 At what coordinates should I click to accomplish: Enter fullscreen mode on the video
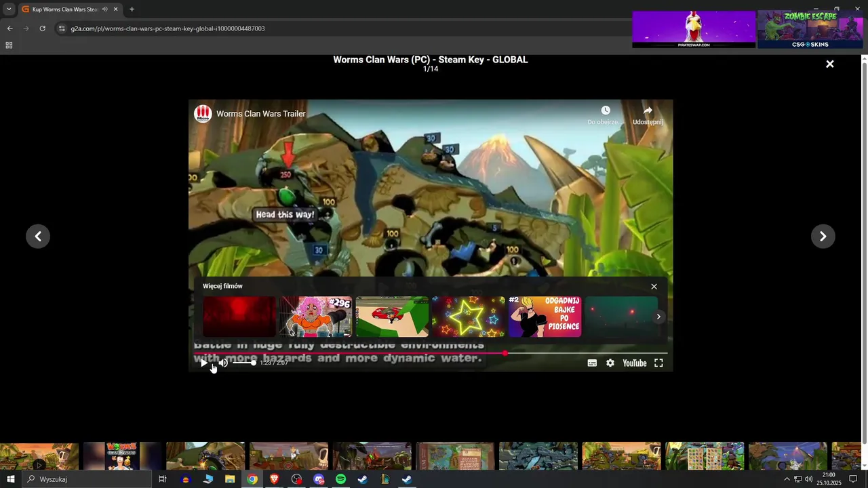tap(658, 363)
